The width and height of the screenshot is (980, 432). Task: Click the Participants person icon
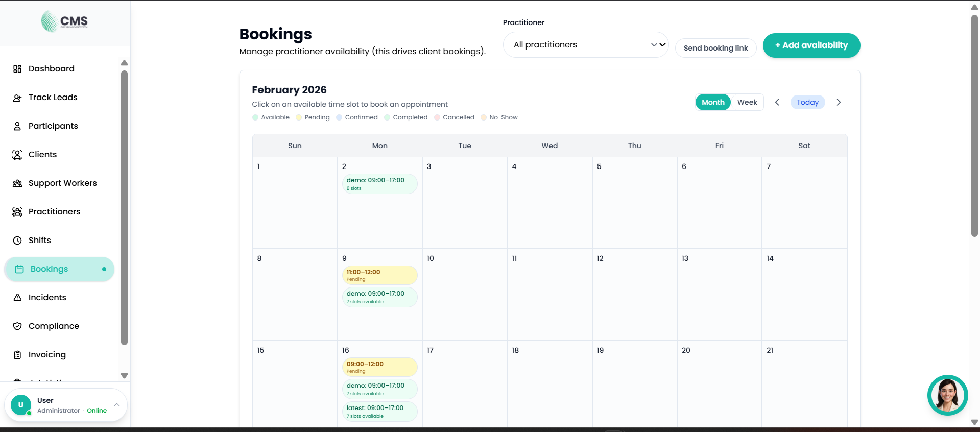coord(17,126)
